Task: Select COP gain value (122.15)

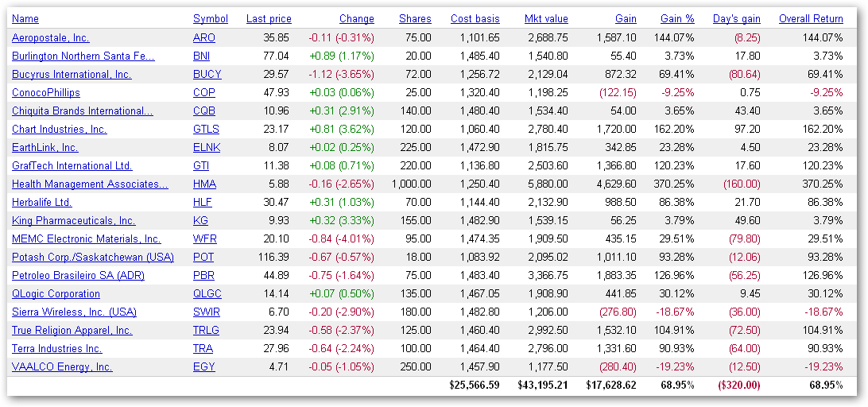Action: point(618,92)
